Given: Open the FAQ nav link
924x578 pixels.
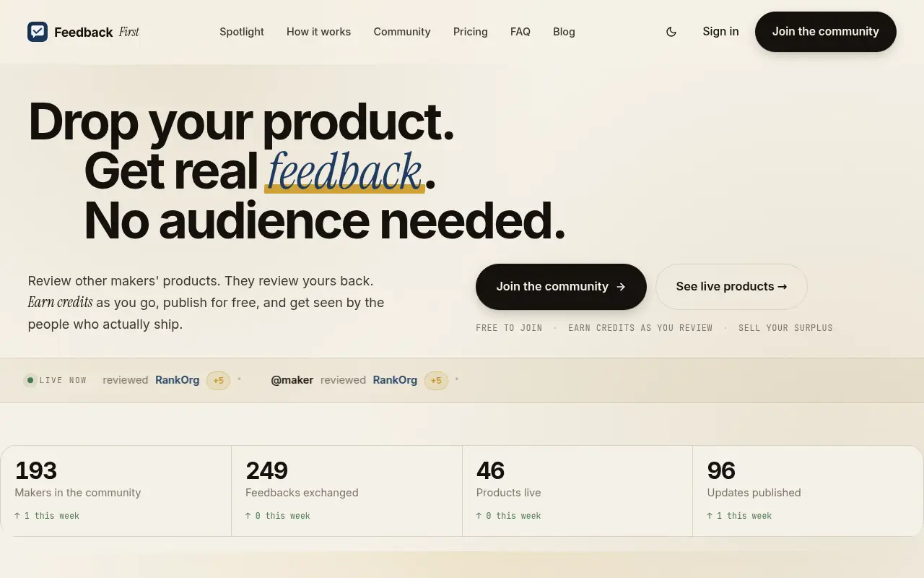Looking at the screenshot, I should click(520, 32).
